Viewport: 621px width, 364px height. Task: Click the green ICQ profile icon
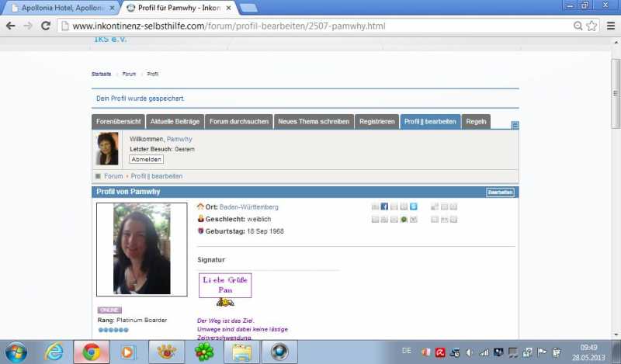tap(404, 220)
